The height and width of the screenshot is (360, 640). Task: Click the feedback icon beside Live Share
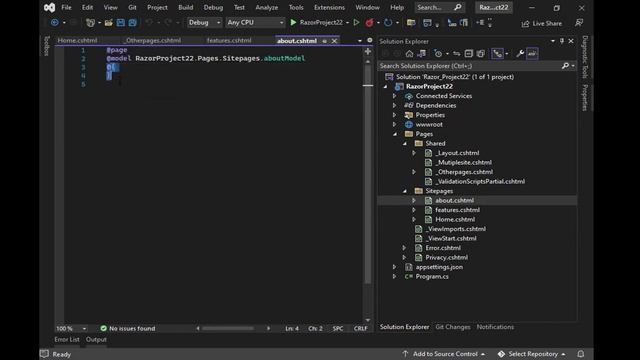[x=579, y=23]
